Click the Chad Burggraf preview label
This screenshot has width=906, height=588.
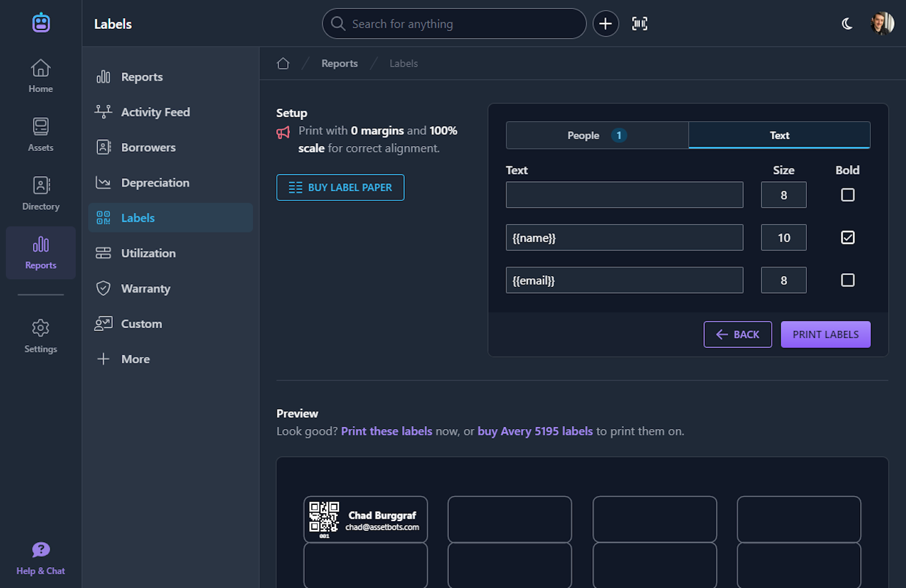(x=366, y=520)
